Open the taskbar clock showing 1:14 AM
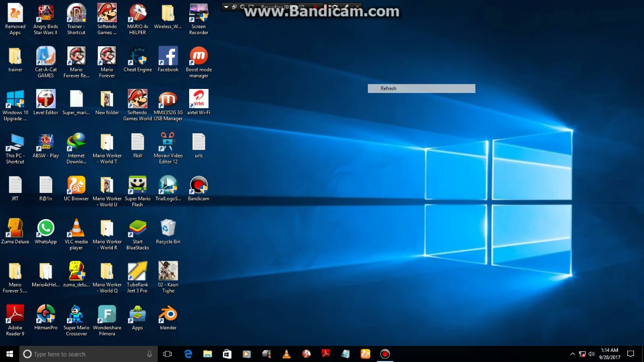The width and height of the screenshot is (644, 362). point(609,354)
